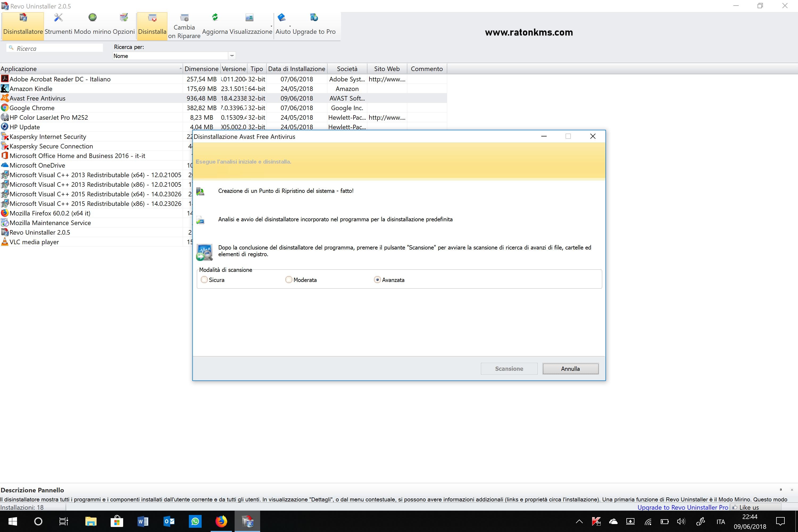Show hidden tray icons chevron
Image resolution: width=798 pixels, height=532 pixels.
point(579,521)
